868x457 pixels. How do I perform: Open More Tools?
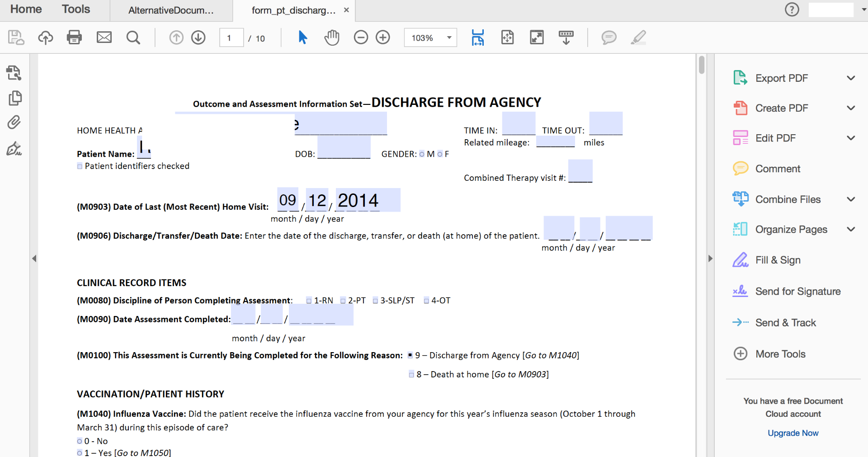click(780, 354)
